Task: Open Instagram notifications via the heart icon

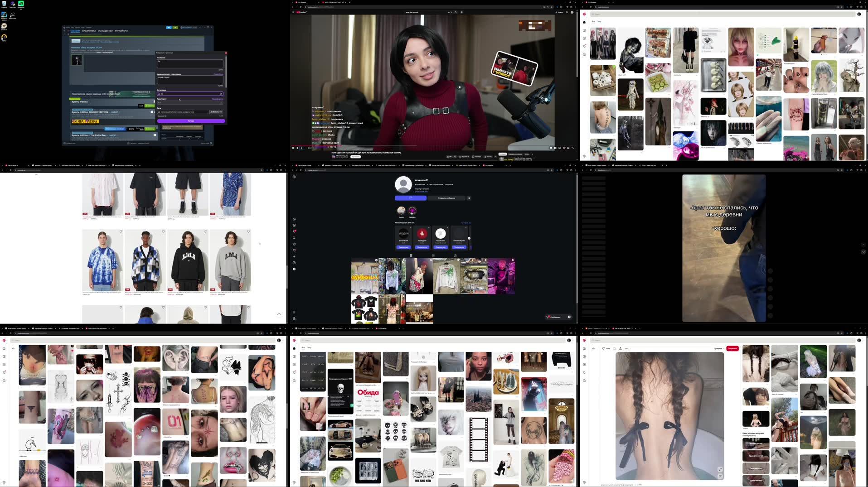Action: [x=294, y=250]
